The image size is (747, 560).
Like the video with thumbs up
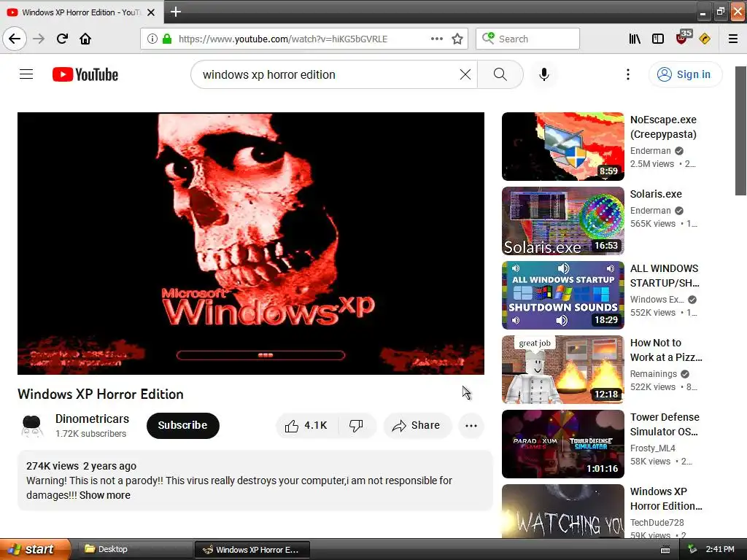tap(306, 425)
